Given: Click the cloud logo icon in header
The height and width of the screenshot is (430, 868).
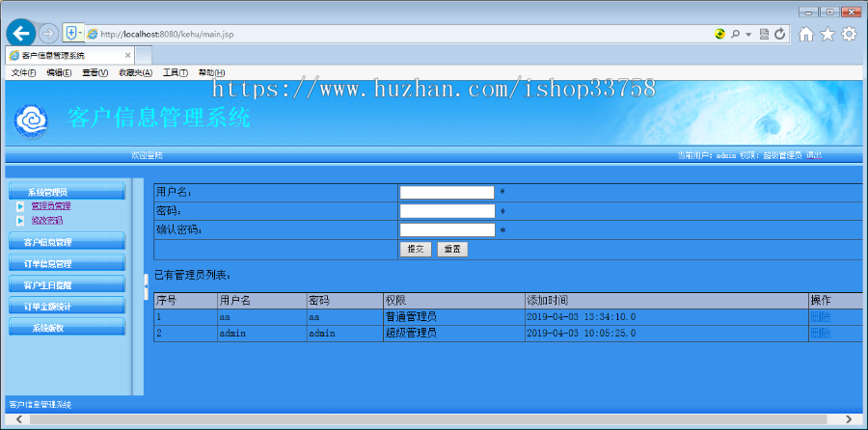Looking at the screenshot, I should coord(31,121).
